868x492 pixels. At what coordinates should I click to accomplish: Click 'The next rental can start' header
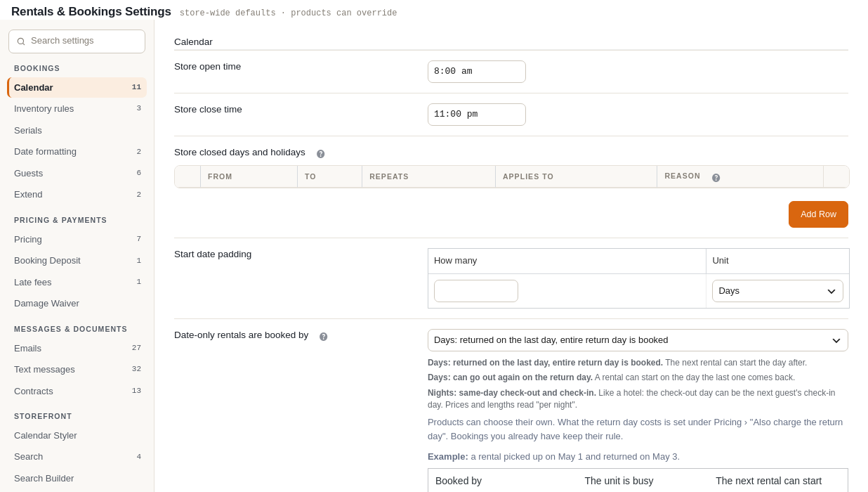coord(768,481)
